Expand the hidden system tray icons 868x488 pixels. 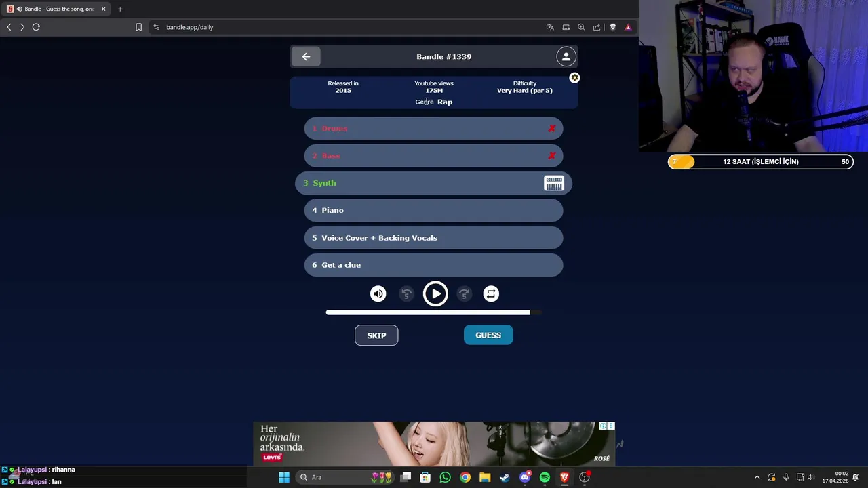[x=757, y=477]
